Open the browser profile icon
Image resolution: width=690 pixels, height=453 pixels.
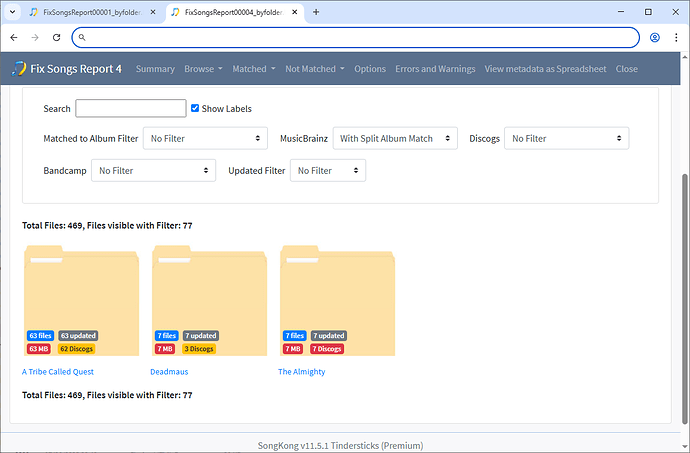[655, 37]
